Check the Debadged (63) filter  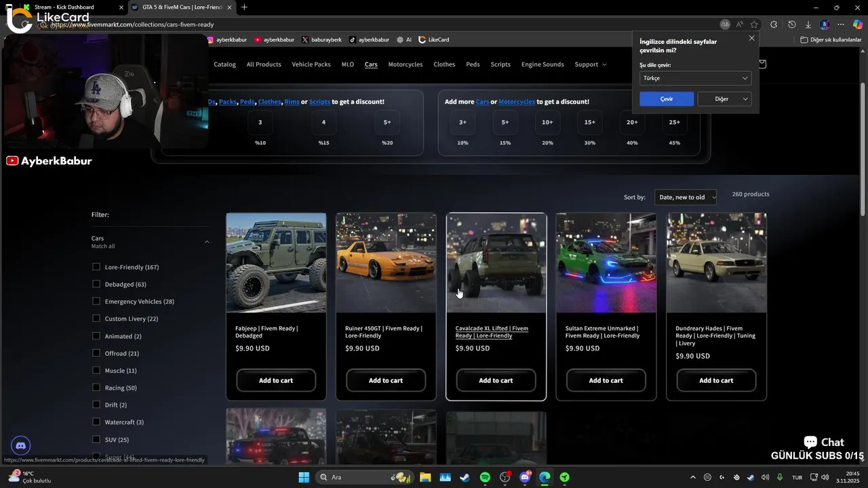click(96, 284)
